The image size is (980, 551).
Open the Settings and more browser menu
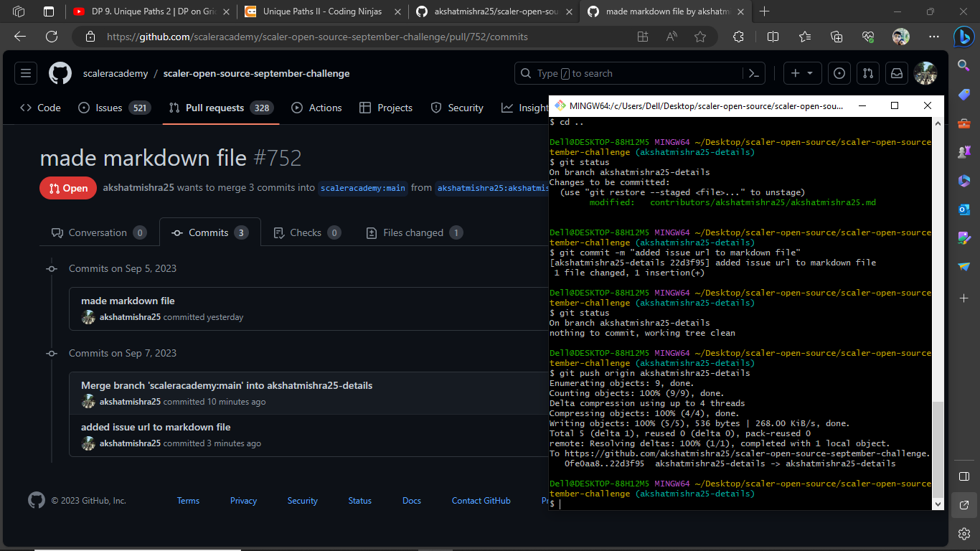(x=933, y=36)
